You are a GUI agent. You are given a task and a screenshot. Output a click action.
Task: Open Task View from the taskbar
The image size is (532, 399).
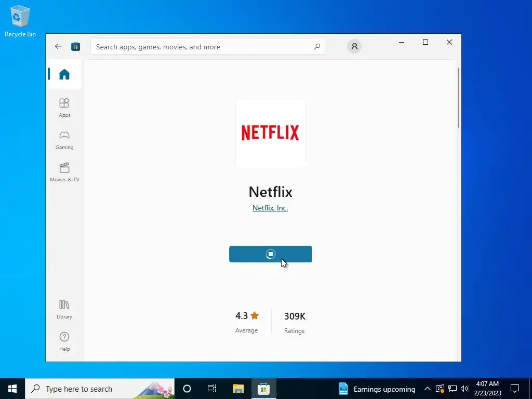(212, 389)
